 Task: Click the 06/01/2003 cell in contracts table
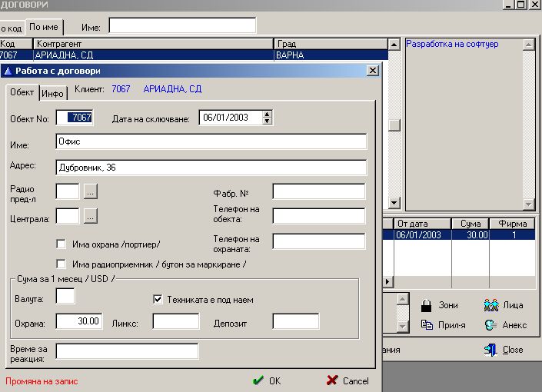click(x=422, y=235)
